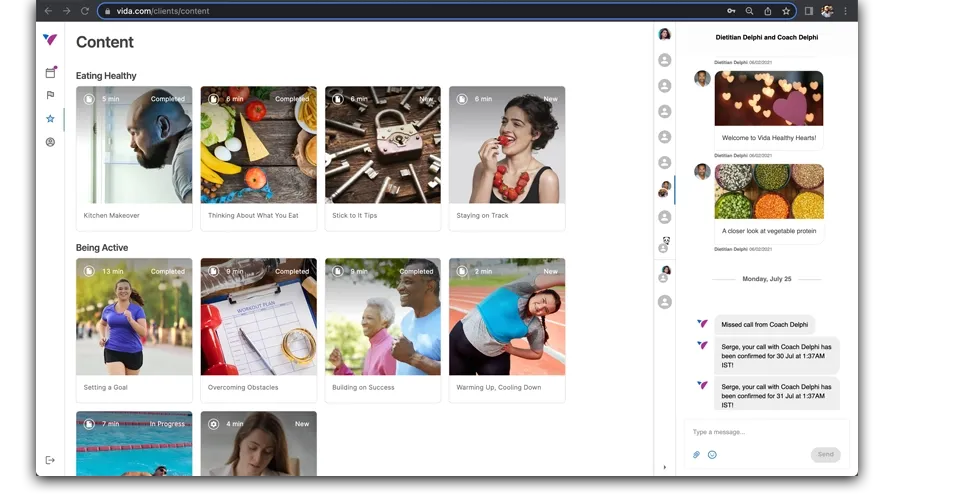
Task: Open the calendar icon in left sidebar
Action: coord(50,72)
